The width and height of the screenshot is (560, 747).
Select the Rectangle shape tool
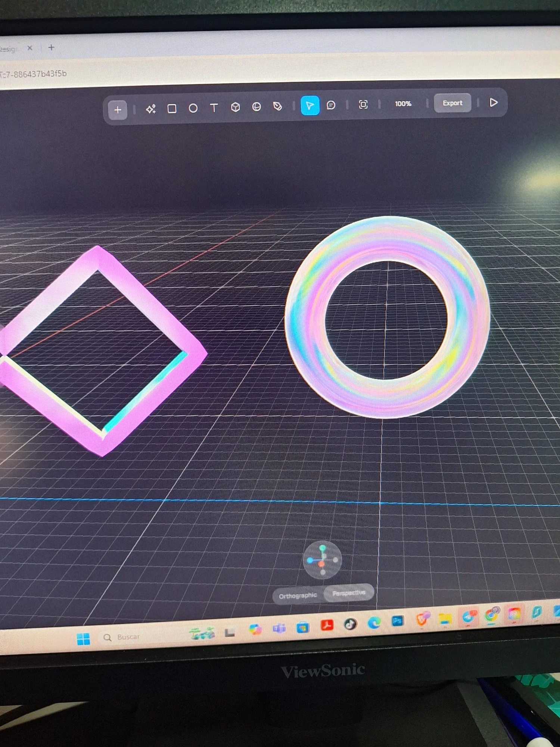pyautogui.click(x=172, y=109)
